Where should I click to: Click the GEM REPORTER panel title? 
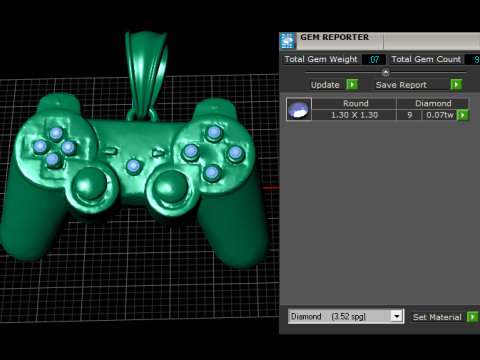pyautogui.click(x=334, y=37)
